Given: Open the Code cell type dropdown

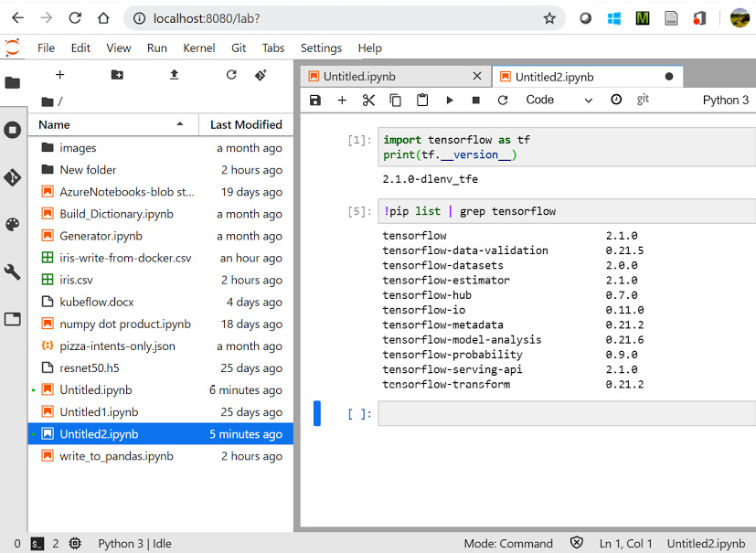Looking at the screenshot, I should coord(559,100).
